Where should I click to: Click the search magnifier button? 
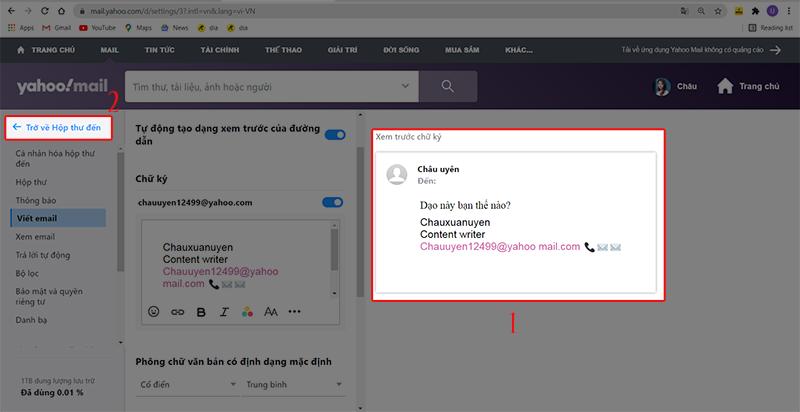pyautogui.click(x=448, y=86)
